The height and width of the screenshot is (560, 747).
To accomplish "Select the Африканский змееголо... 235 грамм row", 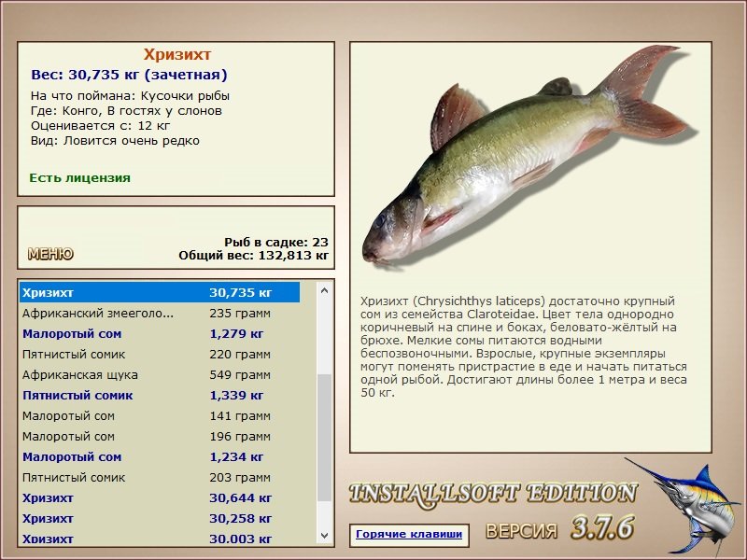I will tap(160, 314).
